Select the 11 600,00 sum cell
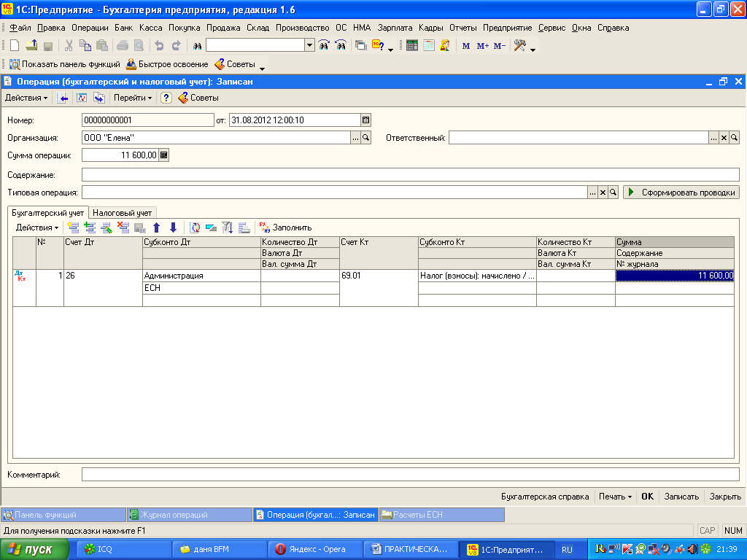Screen dimensions: 747x560 click(x=675, y=276)
